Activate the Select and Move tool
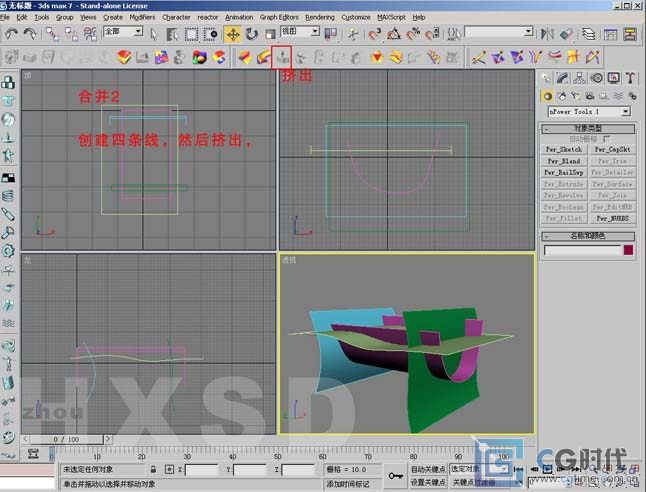The image size is (646, 492). [233, 35]
